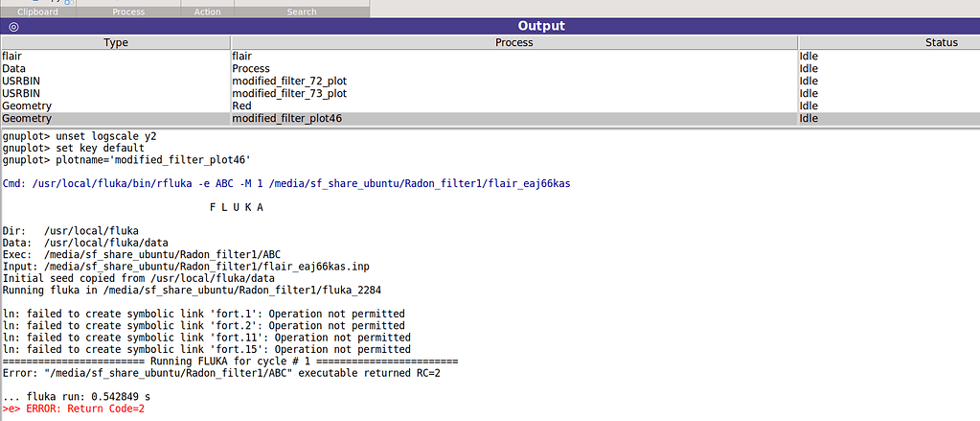This screenshot has width=980, height=421.
Task: Select the modified_filter_73_plot process entry
Action: pos(288,94)
